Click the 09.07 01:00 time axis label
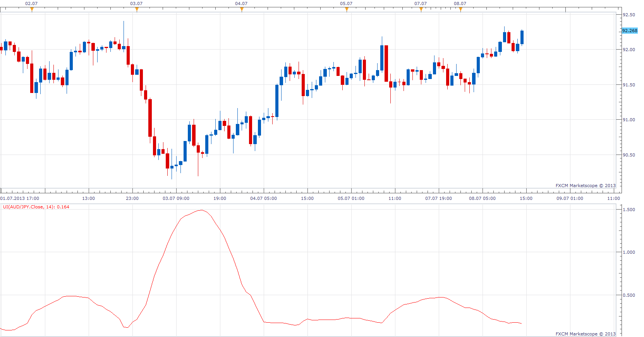The width and height of the screenshot is (644, 337). 570,198
